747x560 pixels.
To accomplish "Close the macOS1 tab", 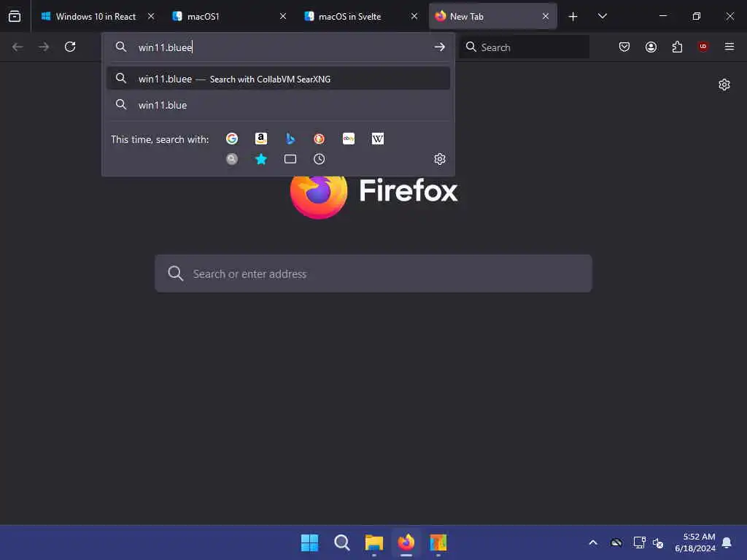I will coord(283,16).
